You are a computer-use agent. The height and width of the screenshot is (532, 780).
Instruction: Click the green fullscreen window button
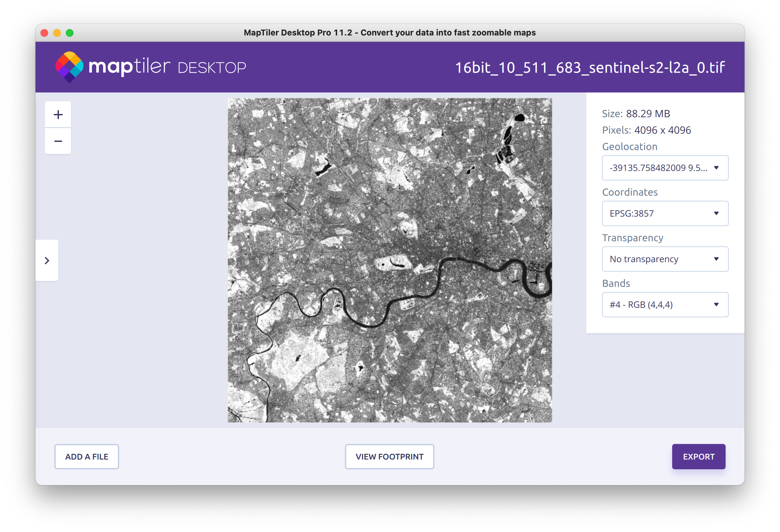tap(70, 33)
